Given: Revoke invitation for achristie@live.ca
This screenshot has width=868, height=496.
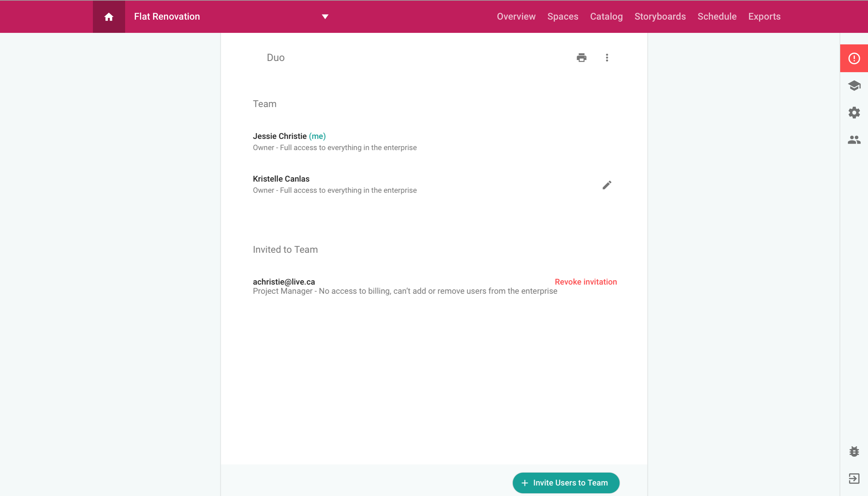Looking at the screenshot, I should [x=585, y=282].
